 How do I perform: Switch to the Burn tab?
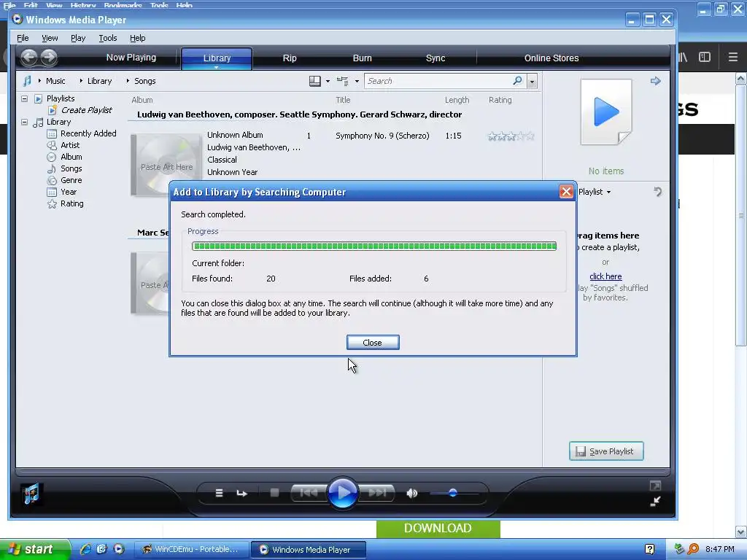coord(362,58)
